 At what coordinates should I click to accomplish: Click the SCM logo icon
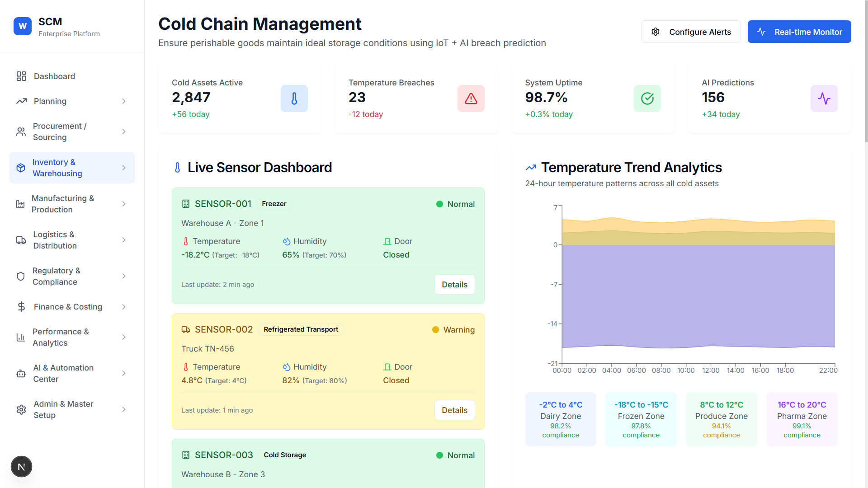click(23, 26)
